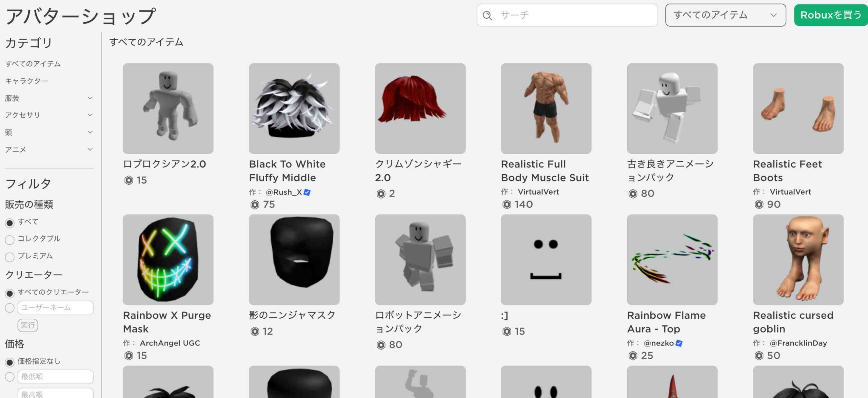Open the Rainbow X Purge Mask thumbnail
This screenshot has width=868, height=398.
[168, 259]
